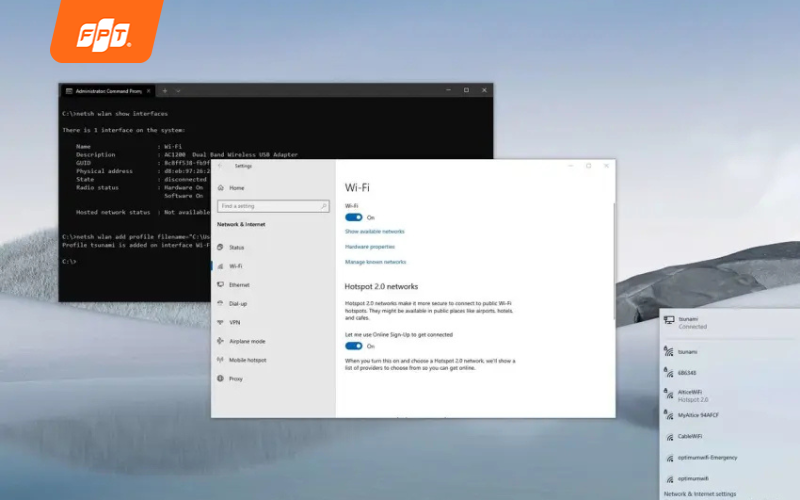Open Proxy settings via its icon
Image resolution: width=800 pixels, height=500 pixels.
220,379
